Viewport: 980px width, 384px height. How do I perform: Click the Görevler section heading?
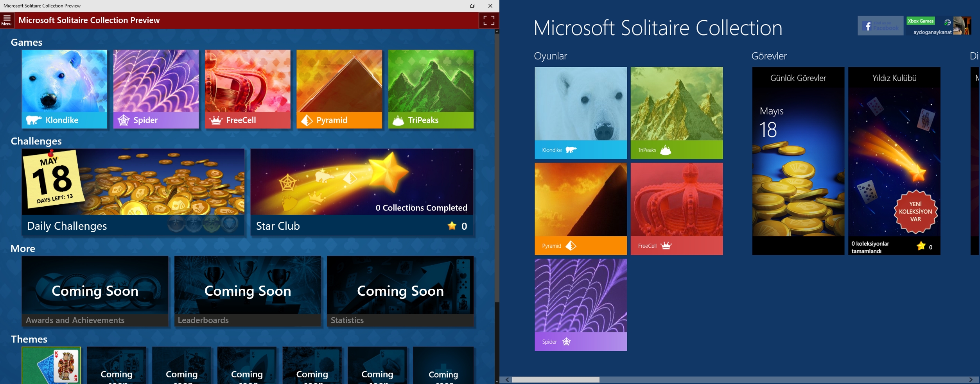[x=769, y=56]
